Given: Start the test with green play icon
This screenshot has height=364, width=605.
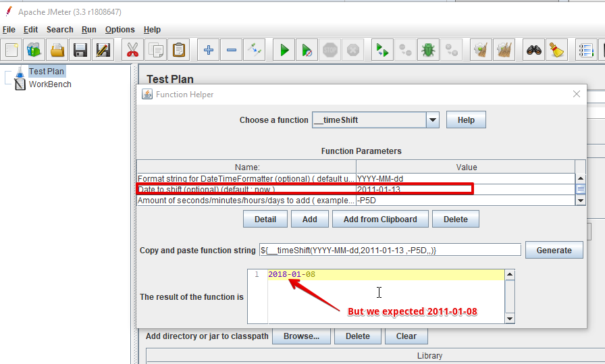Looking at the screenshot, I should (284, 50).
